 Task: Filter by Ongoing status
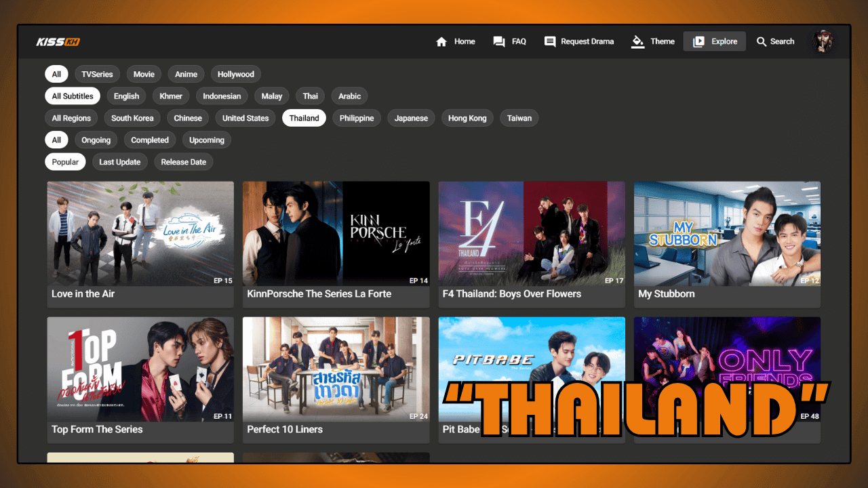tap(96, 140)
